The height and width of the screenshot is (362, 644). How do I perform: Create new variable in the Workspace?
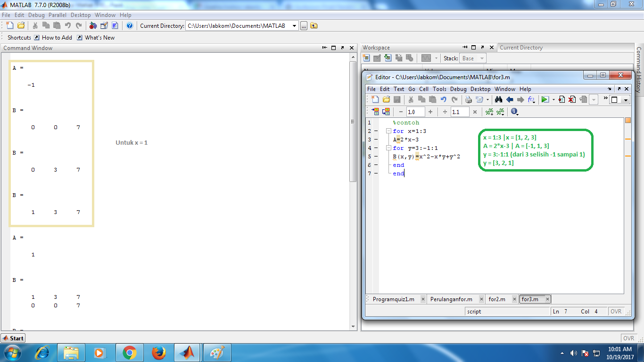click(366, 58)
